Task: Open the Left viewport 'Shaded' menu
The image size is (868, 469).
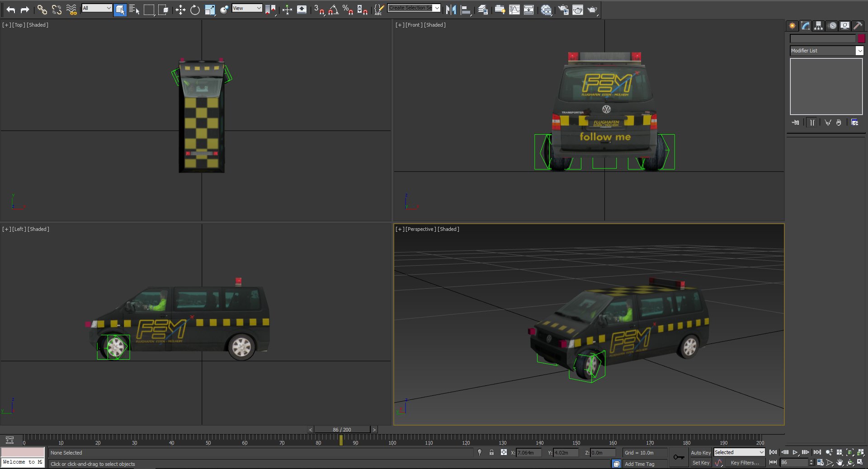Action: click(38, 229)
